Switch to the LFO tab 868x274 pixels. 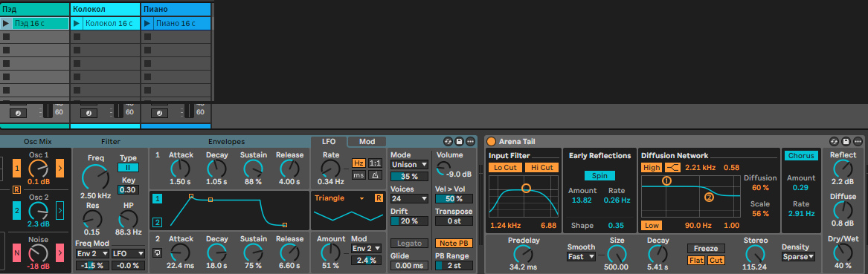(x=329, y=142)
